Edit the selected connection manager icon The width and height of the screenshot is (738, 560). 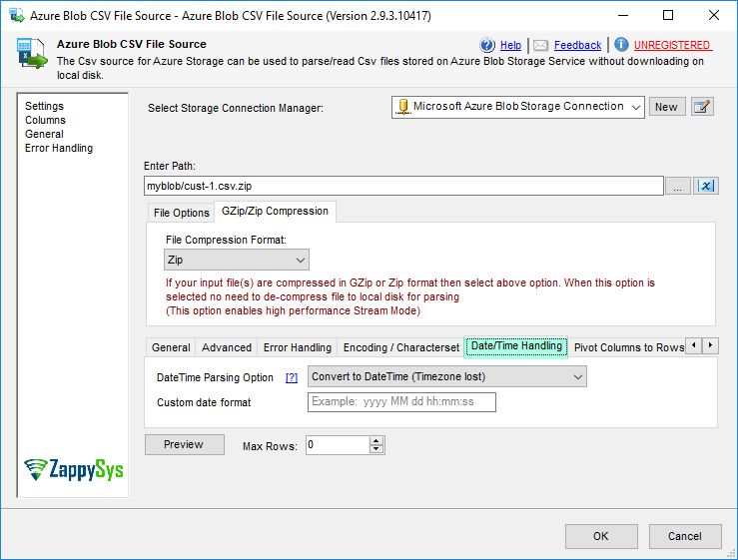click(702, 107)
